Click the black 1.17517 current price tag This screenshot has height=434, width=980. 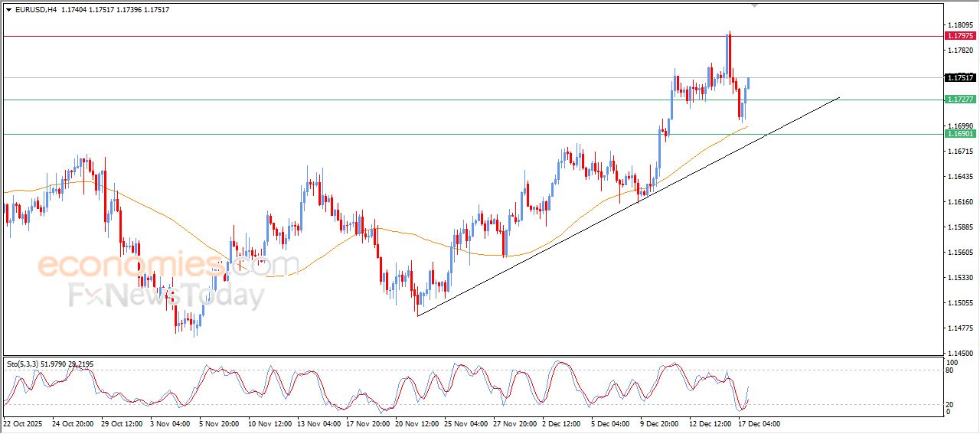pyautogui.click(x=960, y=77)
